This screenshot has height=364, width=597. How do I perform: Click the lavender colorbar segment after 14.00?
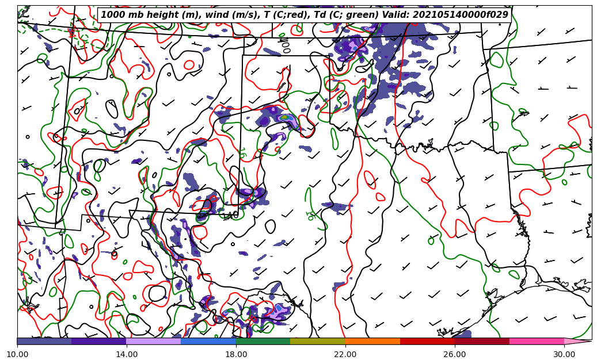point(153,341)
